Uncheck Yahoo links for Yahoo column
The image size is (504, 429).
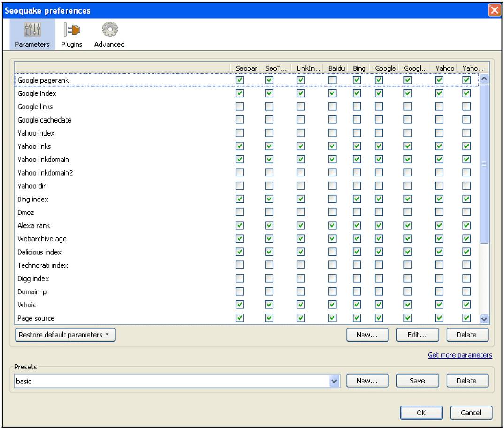pos(439,146)
